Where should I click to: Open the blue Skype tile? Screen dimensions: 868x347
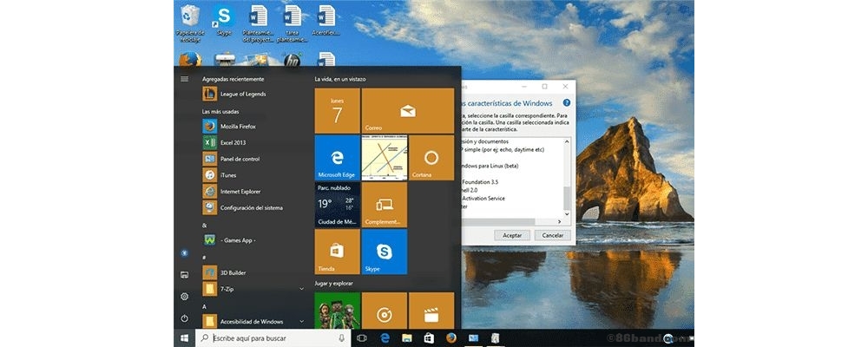pos(384,252)
